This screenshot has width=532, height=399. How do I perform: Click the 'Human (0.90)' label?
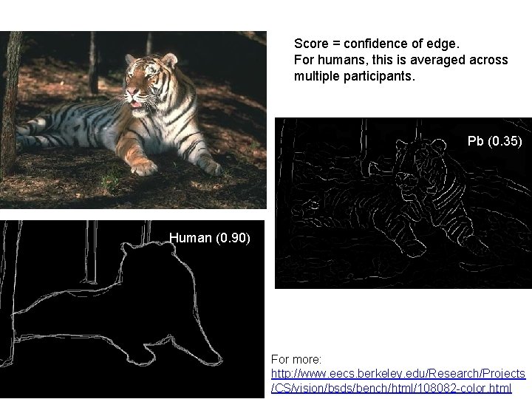[210, 238]
